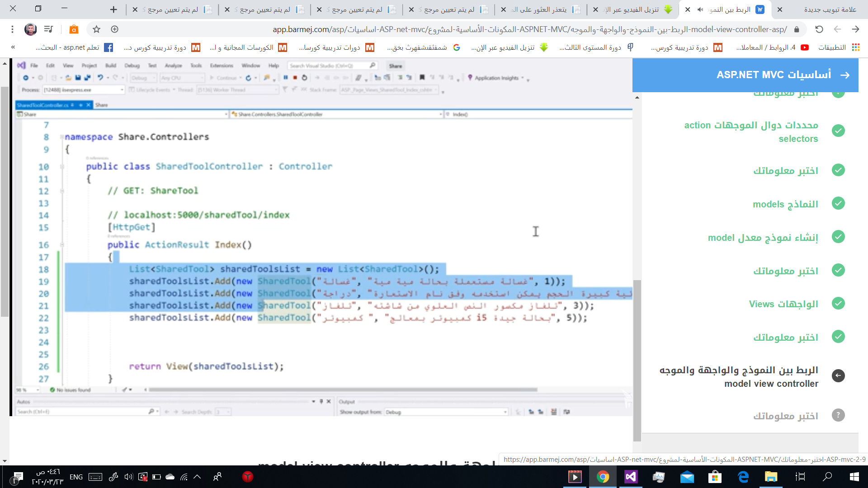Click the checkmark beside النماذج models lesson
The width and height of the screenshot is (868, 488).
point(838,203)
